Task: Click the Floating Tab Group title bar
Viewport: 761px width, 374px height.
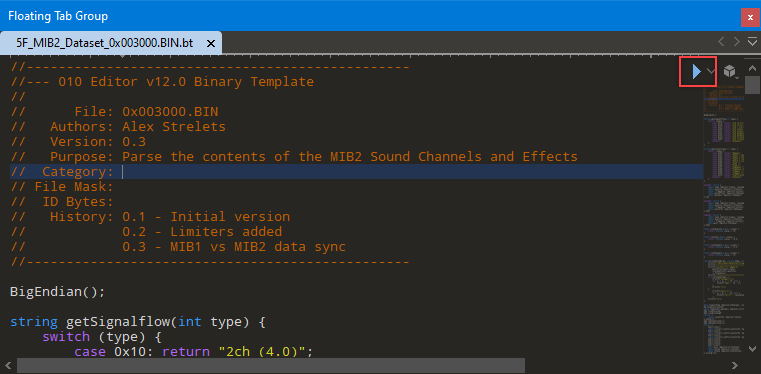Action: tap(371, 16)
